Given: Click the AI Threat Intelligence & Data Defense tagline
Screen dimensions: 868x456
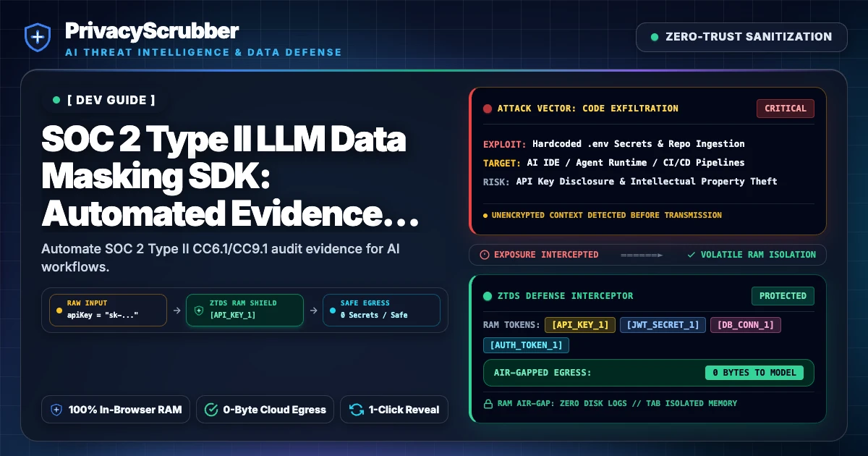Looking at the screenshot, I should [x=203, y=53].
